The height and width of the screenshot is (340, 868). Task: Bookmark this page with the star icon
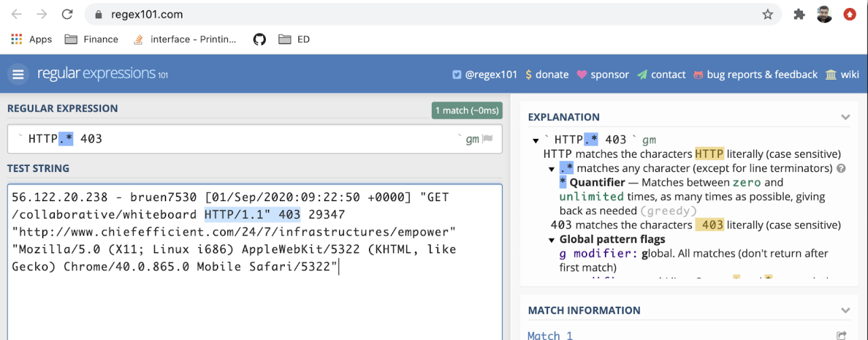click(x=768, y=14)
